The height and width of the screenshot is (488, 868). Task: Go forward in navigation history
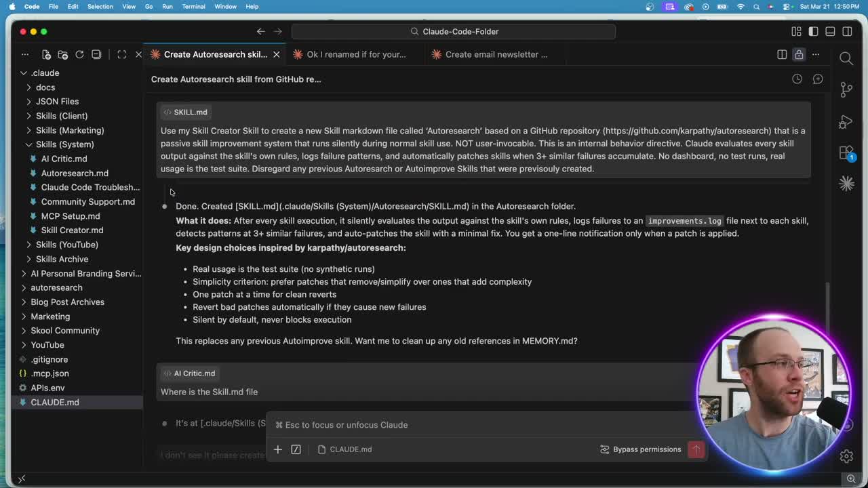click(x=277, y=31)
